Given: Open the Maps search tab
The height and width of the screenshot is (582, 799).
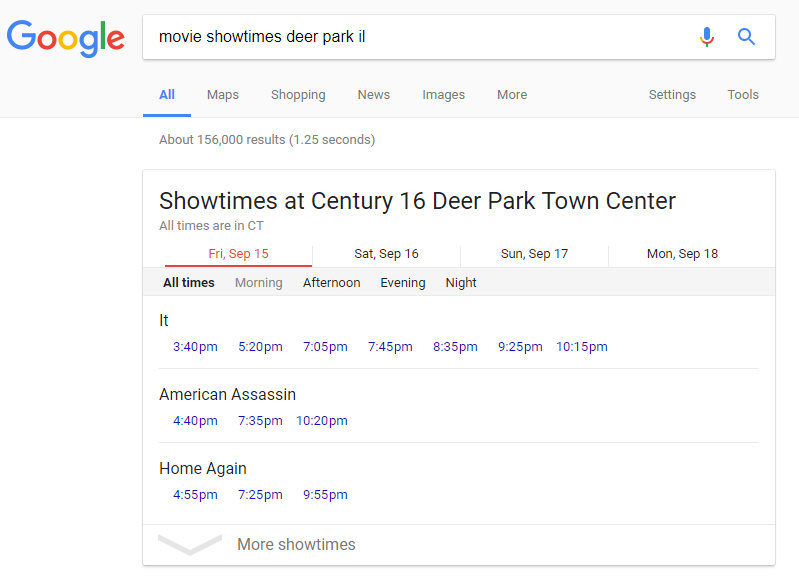Looking at the screenshot, I should (x=223, y=95).
